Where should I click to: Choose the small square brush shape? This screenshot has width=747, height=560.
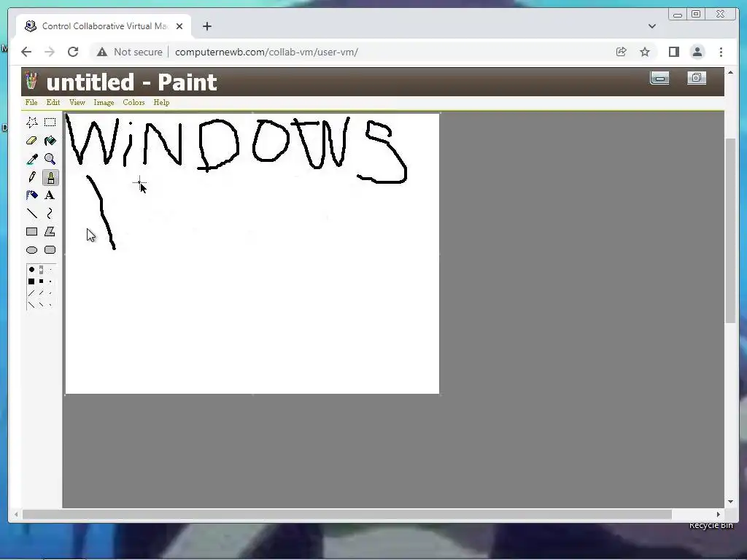coord(50,281)
